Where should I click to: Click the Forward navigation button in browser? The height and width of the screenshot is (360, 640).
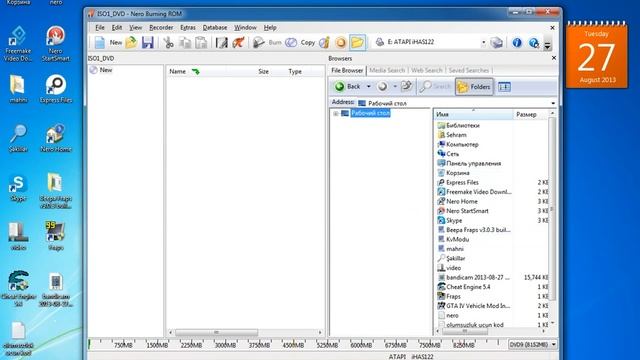click(x=382, y=87)
